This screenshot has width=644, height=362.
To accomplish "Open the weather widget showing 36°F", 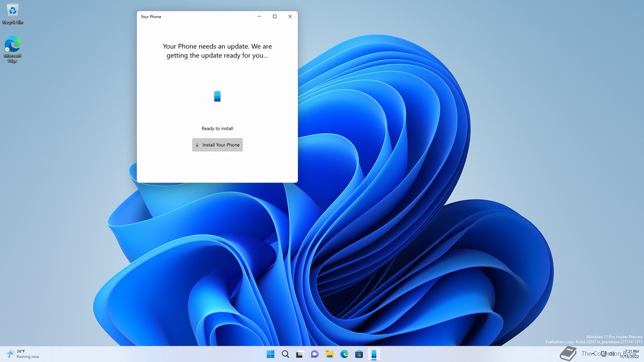I will point(23,354).
